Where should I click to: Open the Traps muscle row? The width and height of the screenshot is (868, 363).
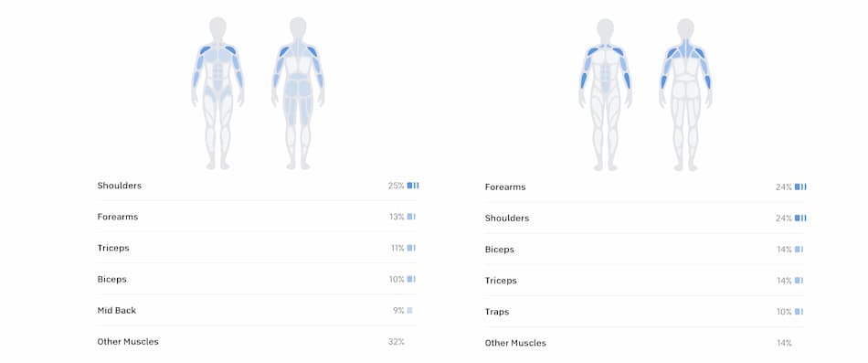(645, 312)
